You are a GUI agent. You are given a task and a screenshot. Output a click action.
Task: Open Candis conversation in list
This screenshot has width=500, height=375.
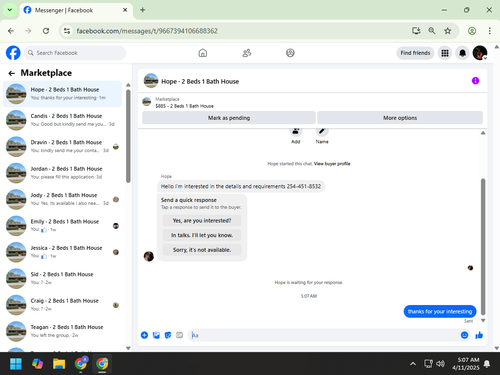click(62, 120)
